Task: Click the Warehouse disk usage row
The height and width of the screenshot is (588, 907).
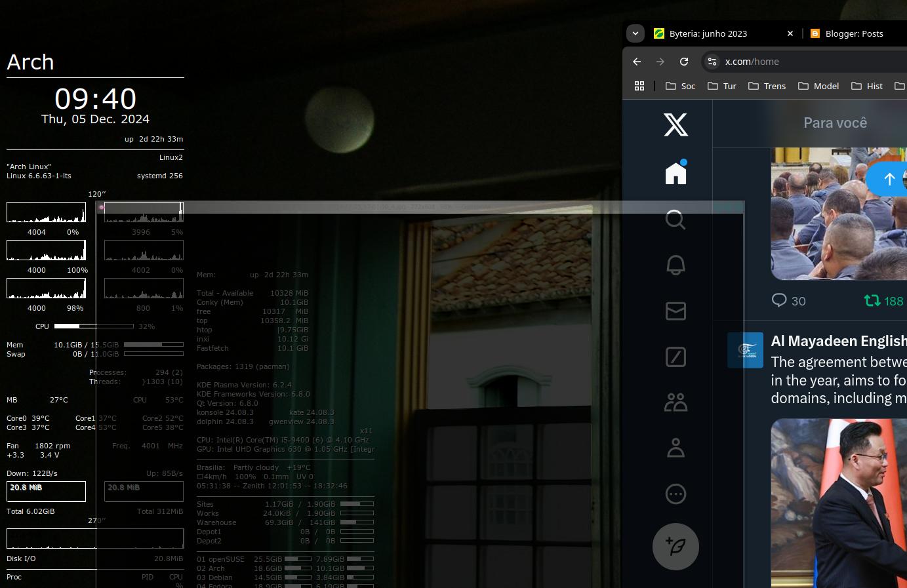Action: click(x=285, y=522)
